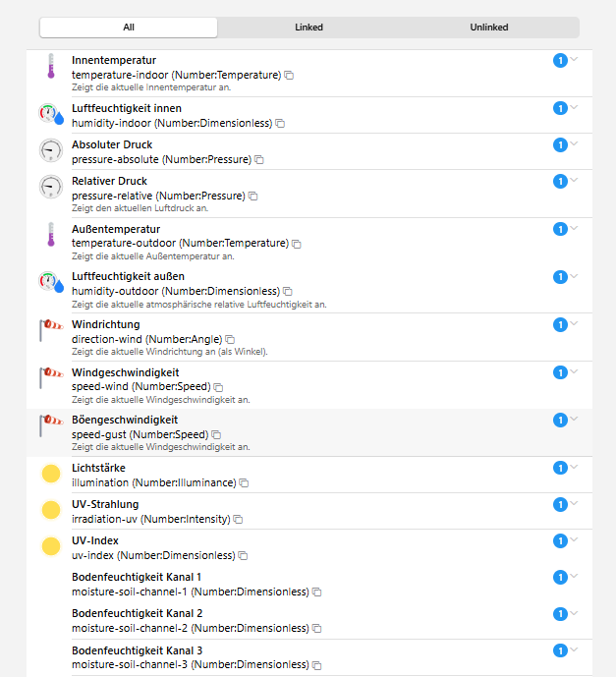Expand the UV-Strahlung channel chevron
Screen dimensions: 616x677
575,504
